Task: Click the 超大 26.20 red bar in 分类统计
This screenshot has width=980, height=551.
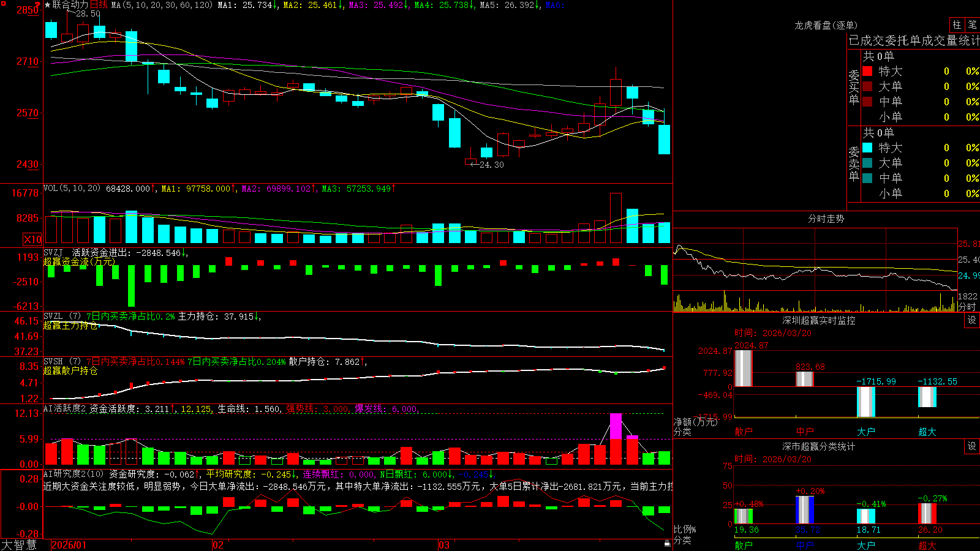Action: pos(927,514)
